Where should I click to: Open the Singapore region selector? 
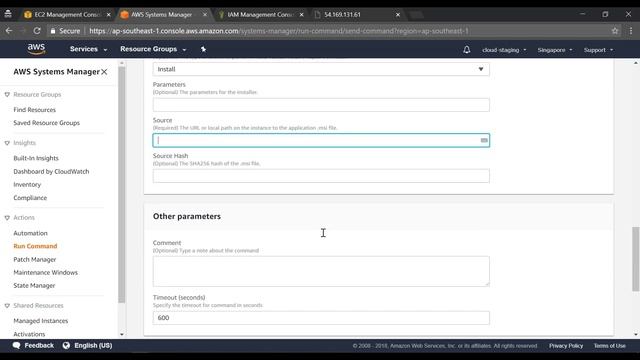(x=555, y=50)
